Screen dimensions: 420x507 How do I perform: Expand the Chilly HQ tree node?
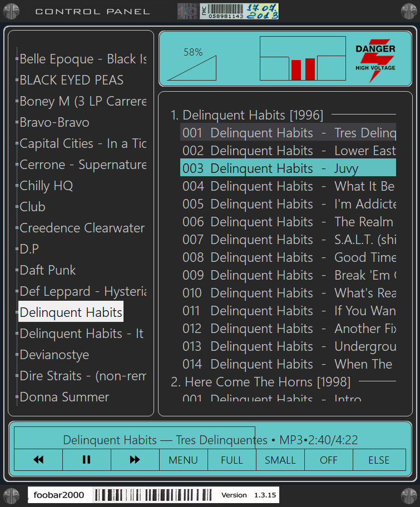point(17,186)
